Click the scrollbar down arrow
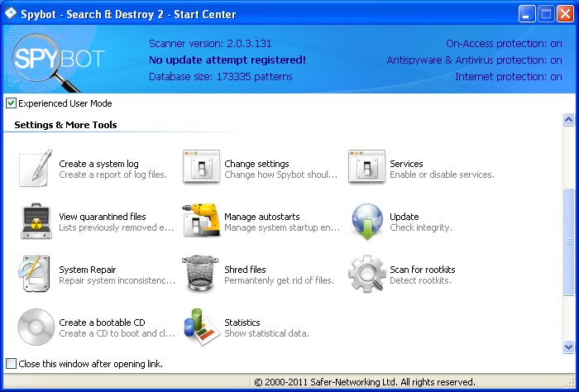This screenshot has height=392, width=579. tap(568, 347)
